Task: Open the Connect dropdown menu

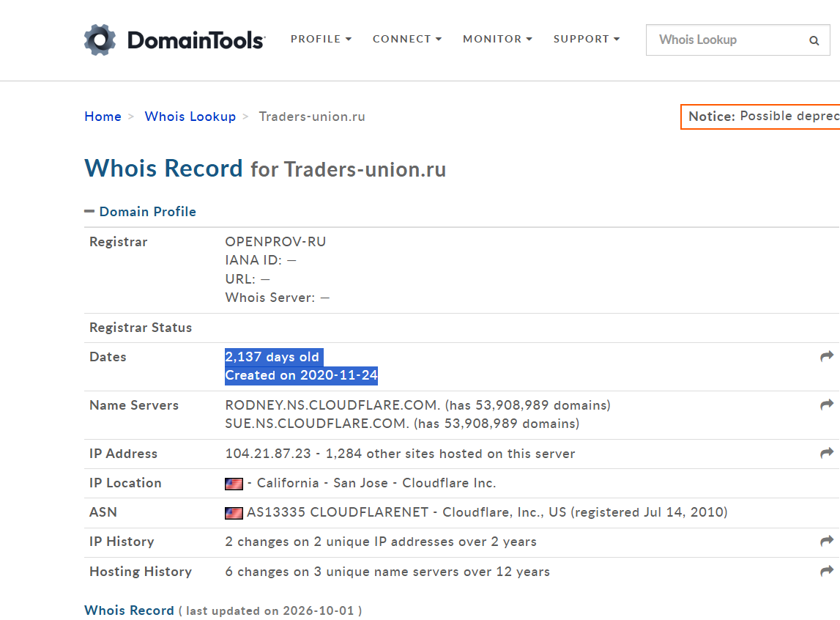Action: coord(407,39)
